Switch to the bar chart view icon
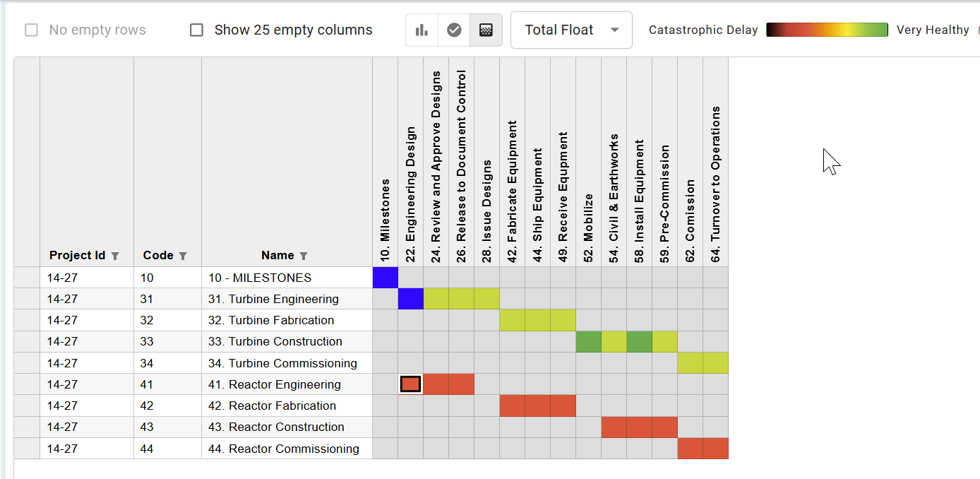Viewport: 980px width, 479px height. click(422, 30)
